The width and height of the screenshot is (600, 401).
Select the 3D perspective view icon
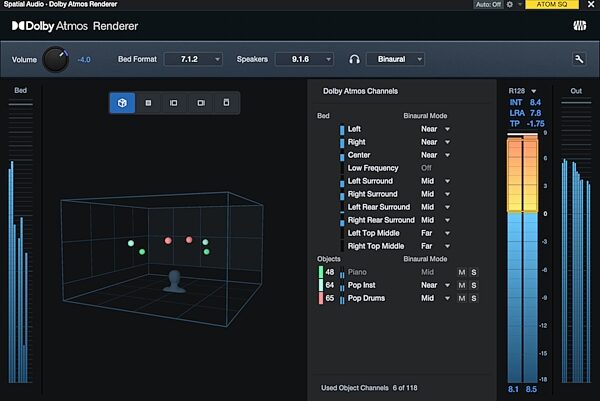point(122,103)
